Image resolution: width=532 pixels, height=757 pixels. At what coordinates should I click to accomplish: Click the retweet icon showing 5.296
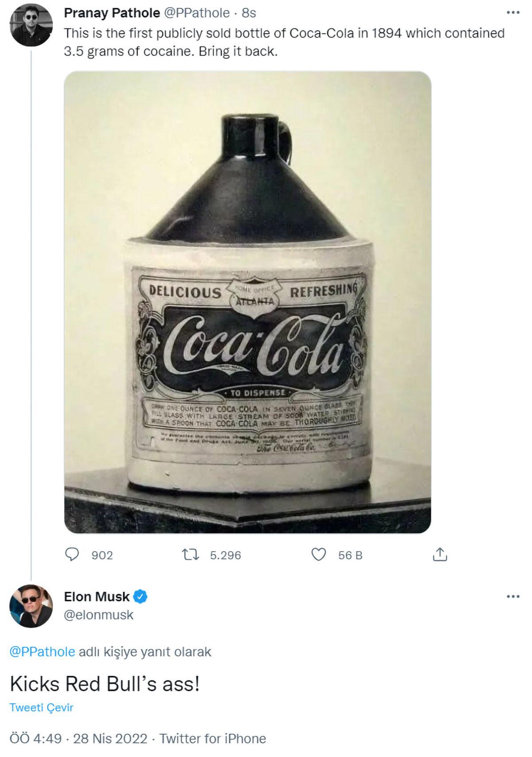pyautogui.click(x=192, y=554)
